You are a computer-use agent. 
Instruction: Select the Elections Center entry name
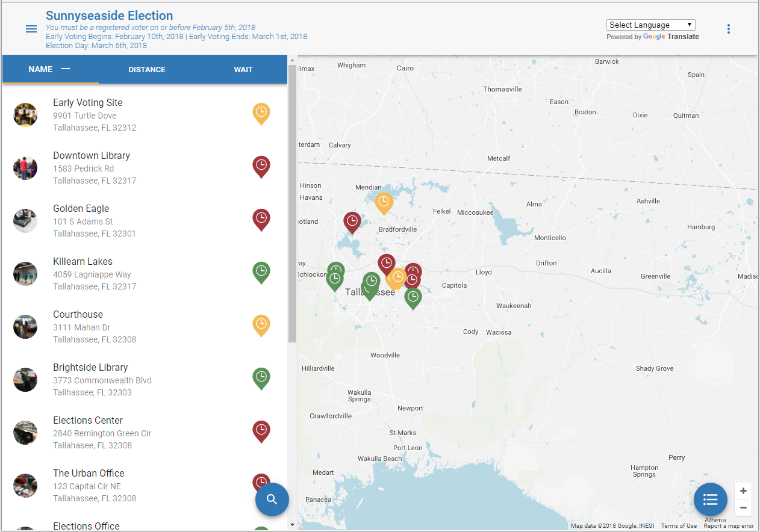click(88, 420)
